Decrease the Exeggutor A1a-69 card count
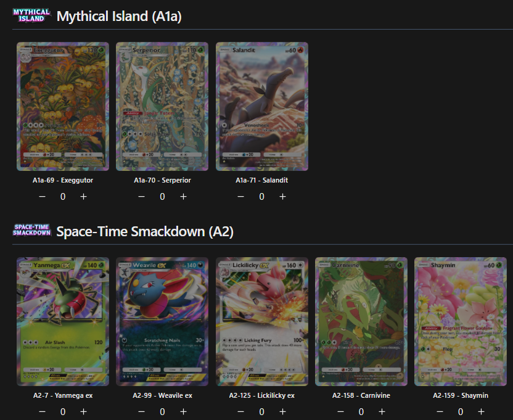This screenshot has height=420, width=513. point(42,196)
